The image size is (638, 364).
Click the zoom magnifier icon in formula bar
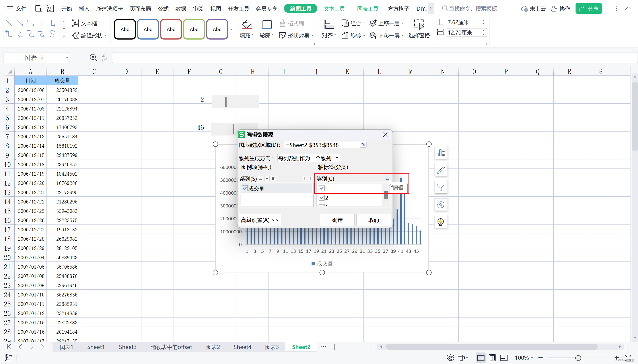tap(93, 58)
